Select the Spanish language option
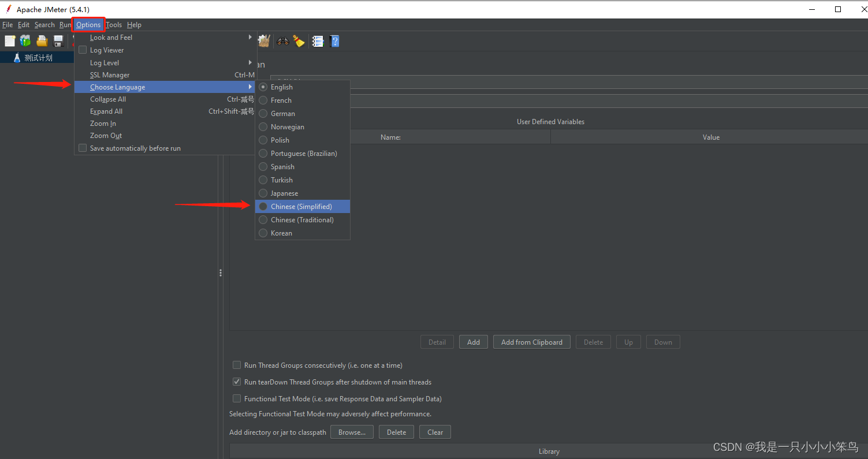 (x=303, y=167)
